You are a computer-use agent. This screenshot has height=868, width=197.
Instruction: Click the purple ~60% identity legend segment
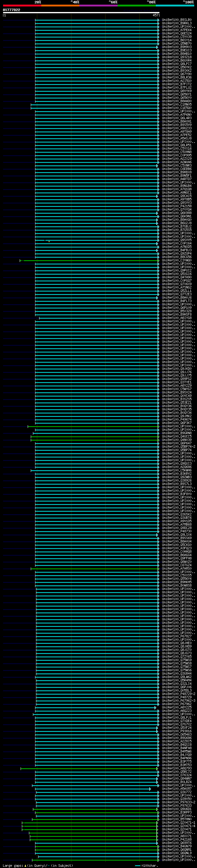(99, 6)
